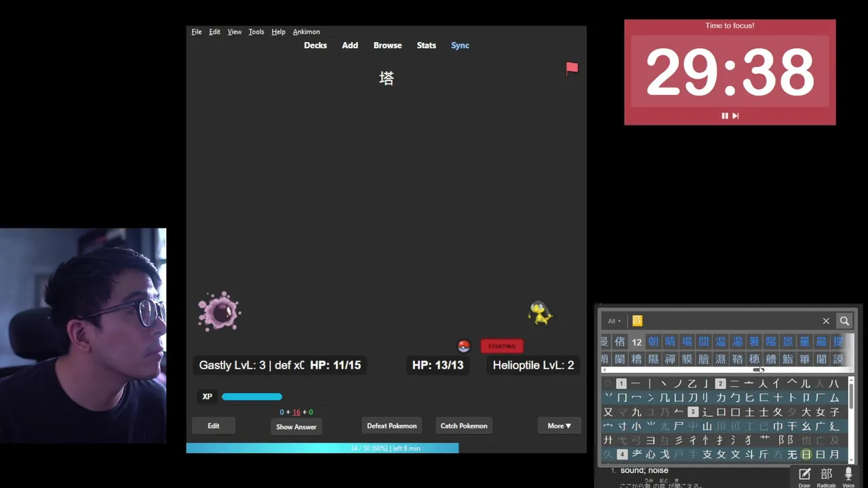Click the Edit button below the card

click(x=214, y=426)
